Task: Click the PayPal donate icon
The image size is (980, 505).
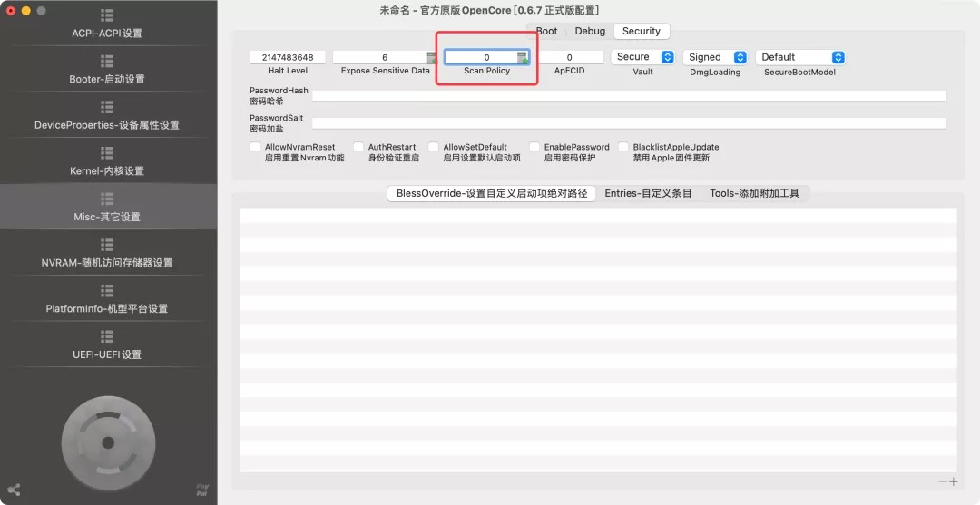Action: coord(201,490)
